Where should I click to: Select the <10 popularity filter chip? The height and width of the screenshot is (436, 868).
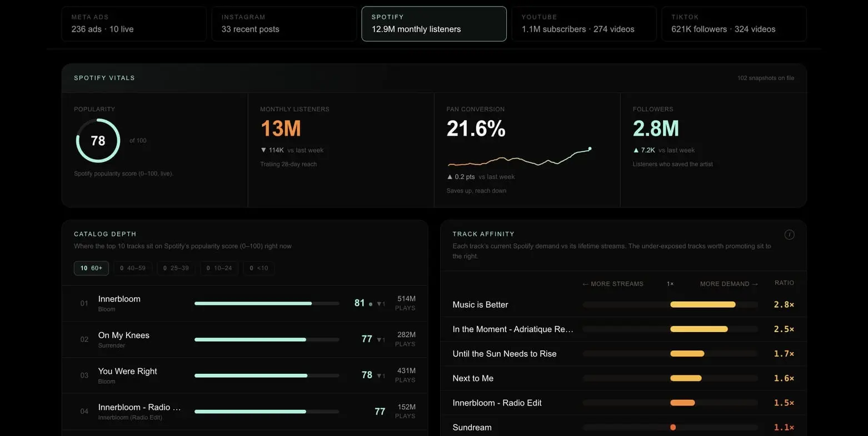(259, 268)
